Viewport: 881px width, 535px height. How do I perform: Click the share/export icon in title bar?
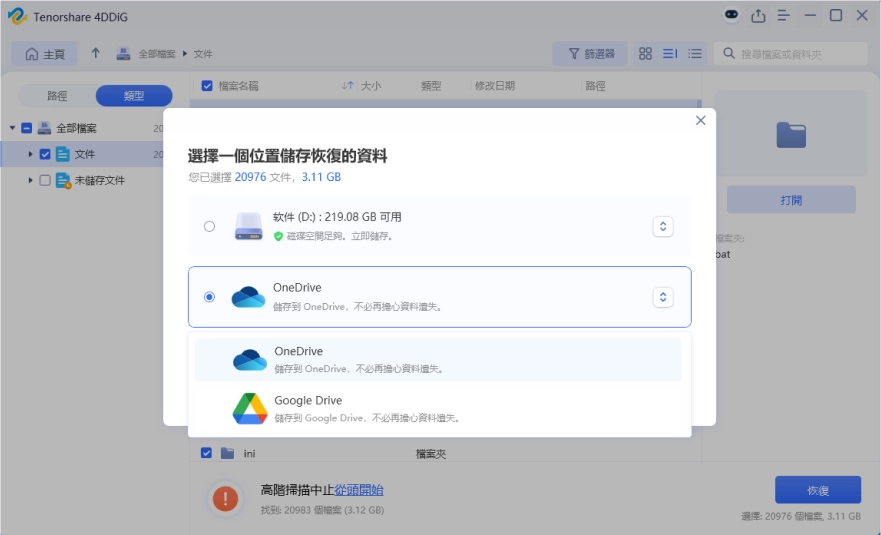click(x=758, y=15)
